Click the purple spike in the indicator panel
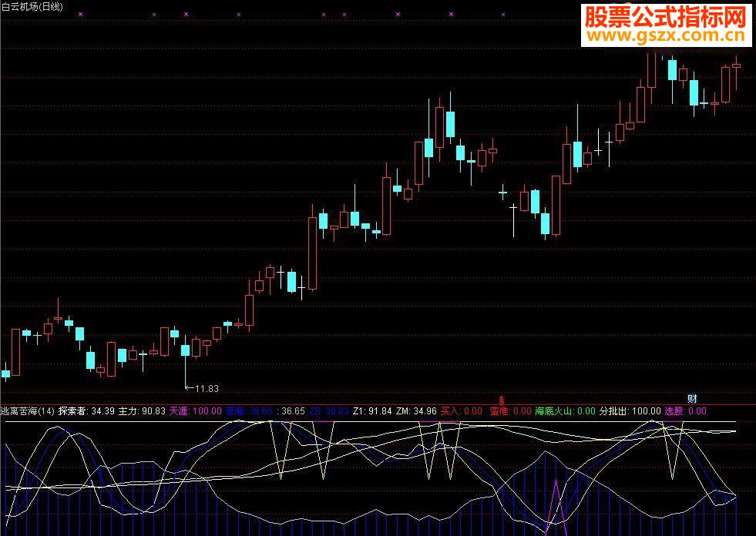 (556, 504)
